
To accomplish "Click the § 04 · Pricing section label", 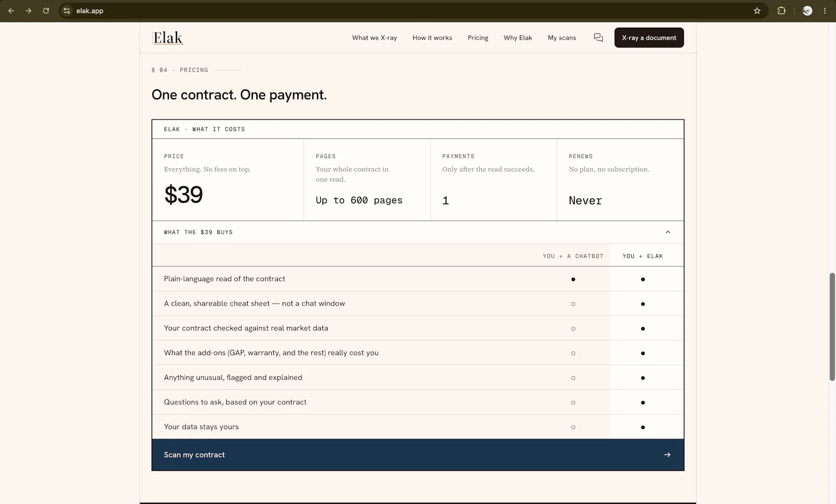I will [x=180, y=70].
